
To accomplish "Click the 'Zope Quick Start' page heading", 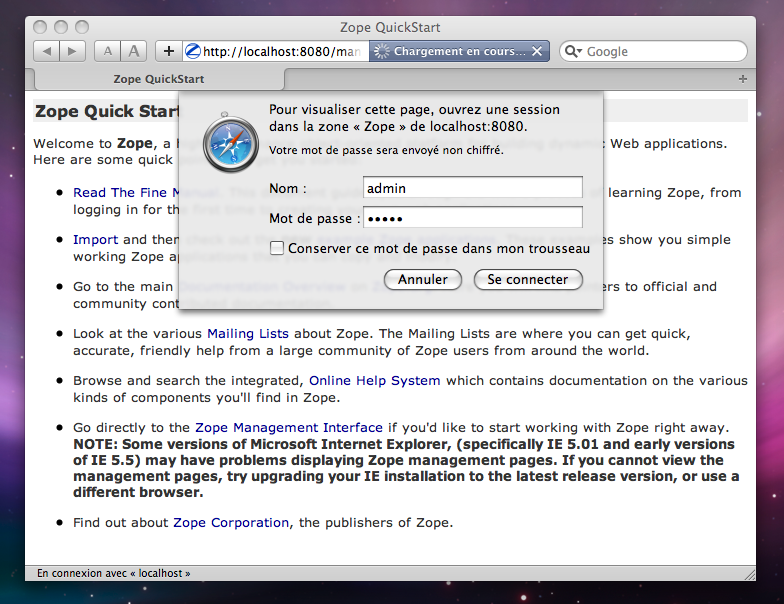I will (107, 111).
